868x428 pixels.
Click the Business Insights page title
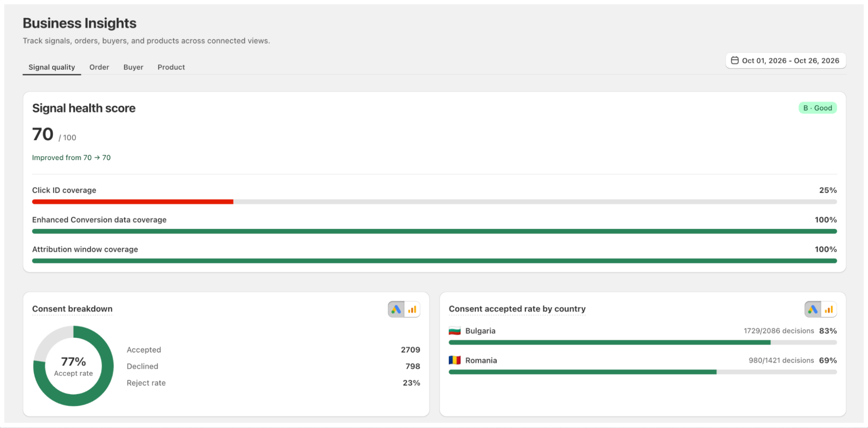coord(79,23)
